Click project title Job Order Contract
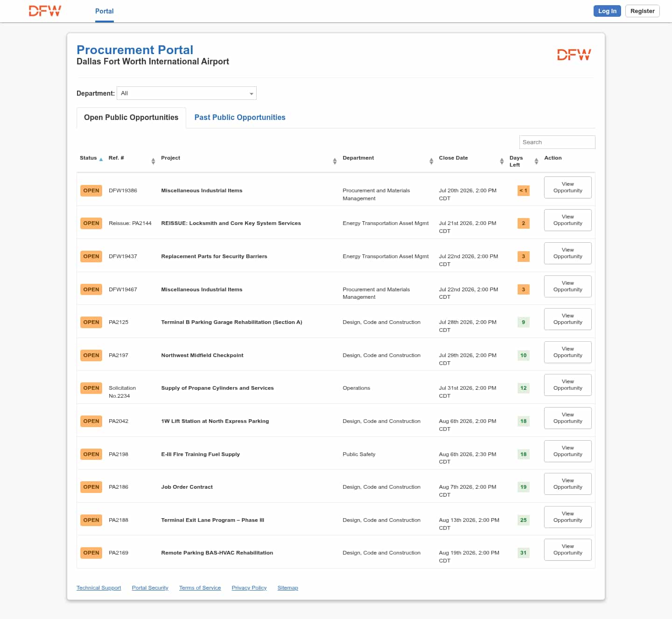 coord(187,487)
